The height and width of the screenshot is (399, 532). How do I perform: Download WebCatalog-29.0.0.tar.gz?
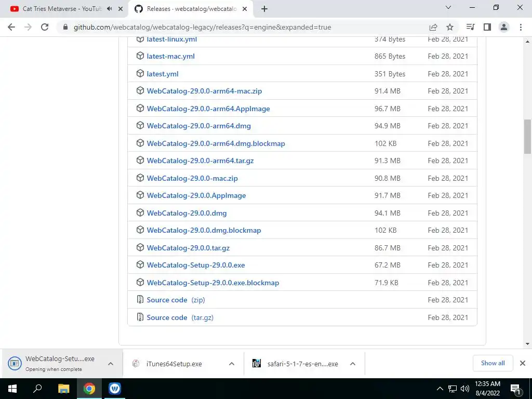coord(188,248)
